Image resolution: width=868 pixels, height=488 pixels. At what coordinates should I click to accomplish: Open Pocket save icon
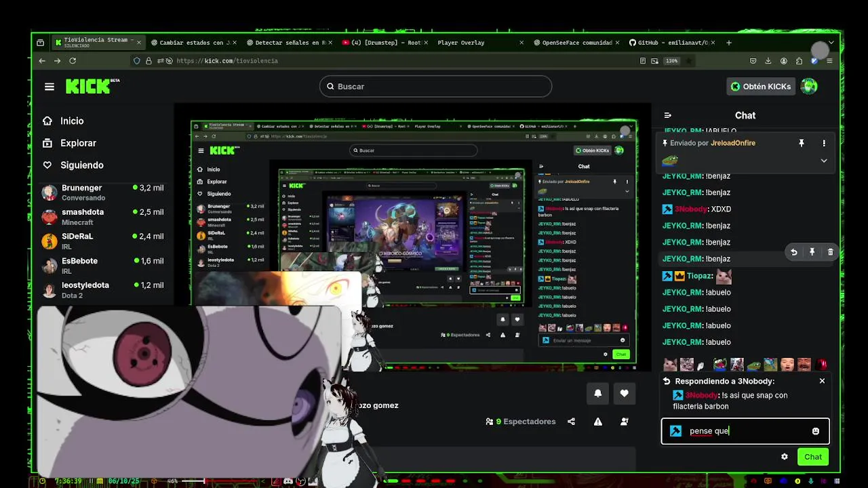pyautogui.click(x=753, y=60)
